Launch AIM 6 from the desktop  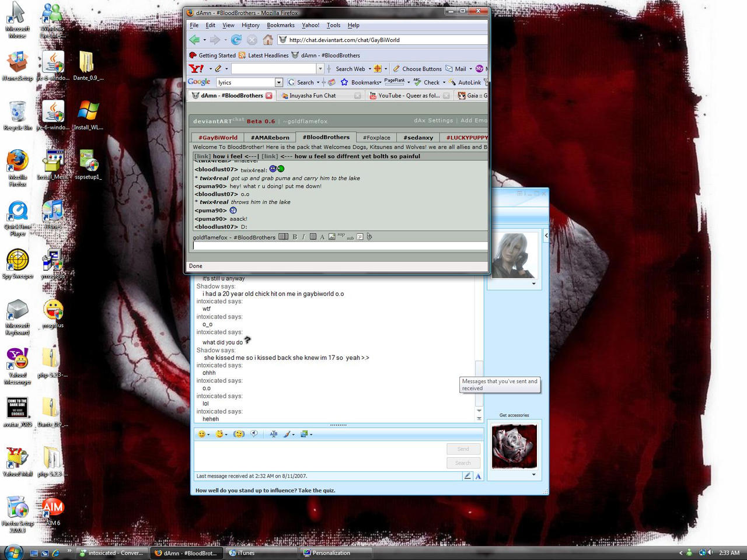[x=53, y=512]
